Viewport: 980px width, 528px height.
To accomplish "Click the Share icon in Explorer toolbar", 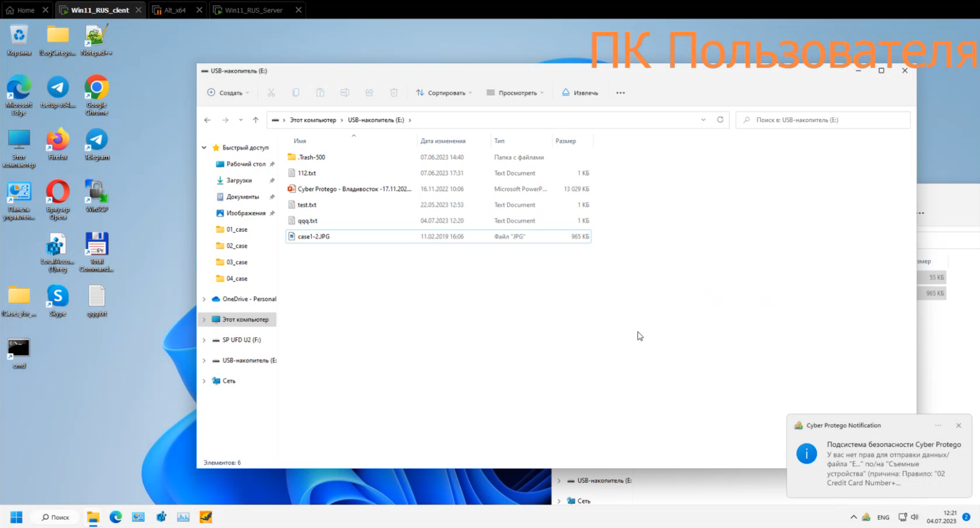I will point(369,93).
